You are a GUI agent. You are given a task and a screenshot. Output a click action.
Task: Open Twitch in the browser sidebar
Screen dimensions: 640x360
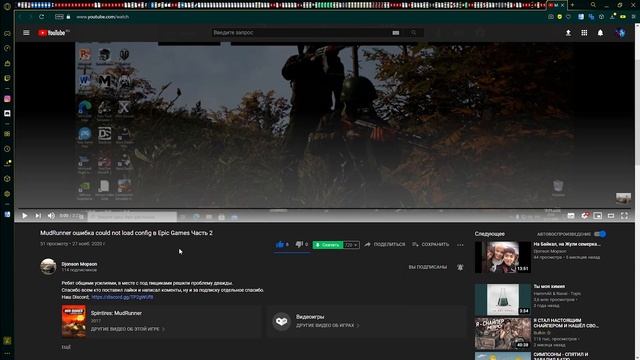(7, 78)
